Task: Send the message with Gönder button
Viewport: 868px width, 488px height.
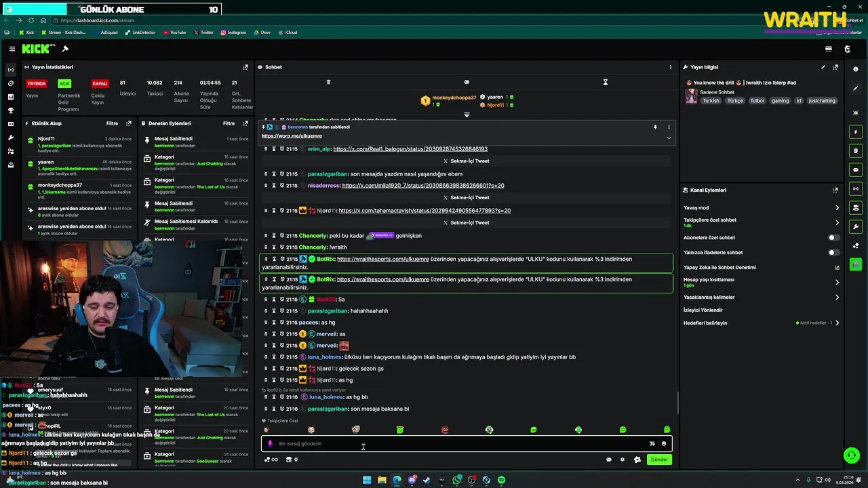Action: pyautogui.click(x=659, y=460)
